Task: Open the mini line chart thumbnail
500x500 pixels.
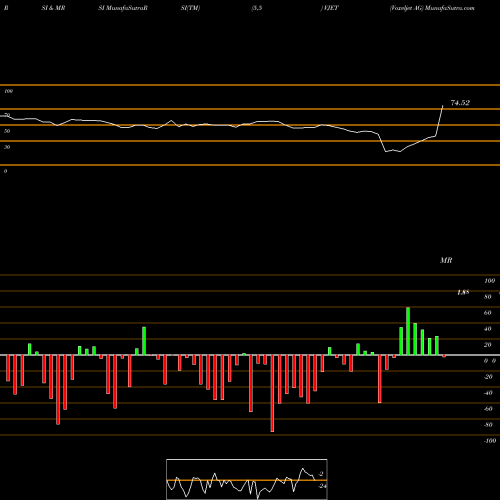Action: 247,479
